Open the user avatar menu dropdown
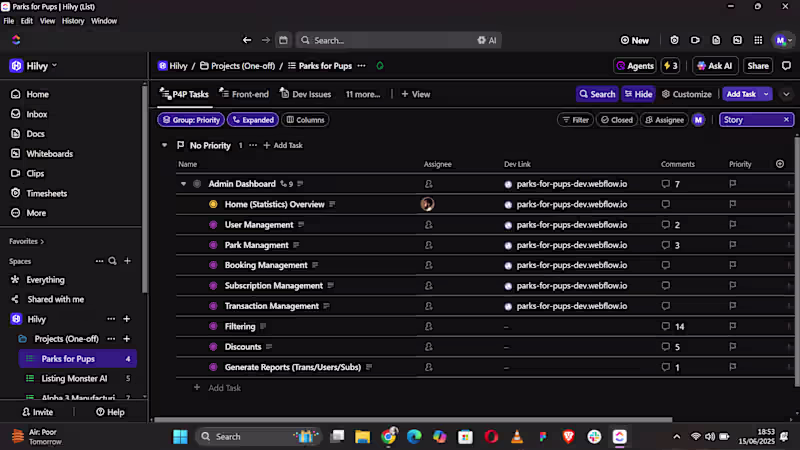 pyautogui.click(x=783, y=40)
